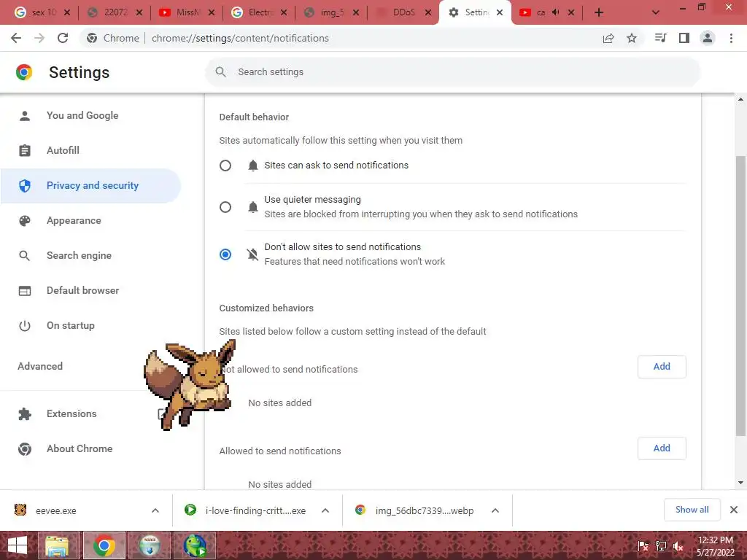
Task: Click the vertical scrollbar thumb
Action: [x=740, y=295]
